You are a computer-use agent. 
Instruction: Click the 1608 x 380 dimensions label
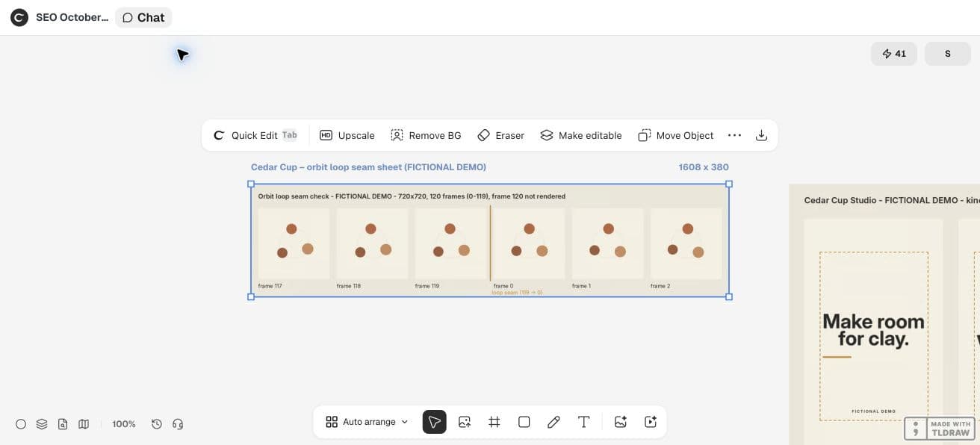point(704,167)
